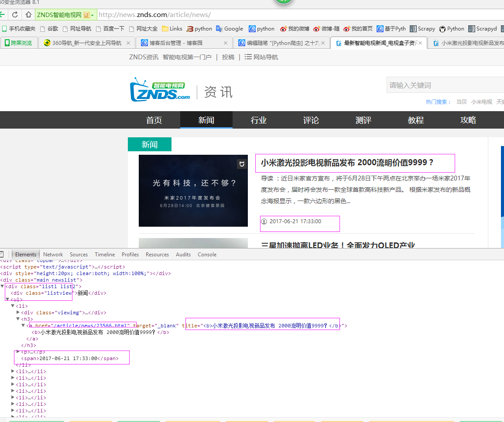Open the ZNDS智能电视网 site certificate dropdown

tap(92, 15)
